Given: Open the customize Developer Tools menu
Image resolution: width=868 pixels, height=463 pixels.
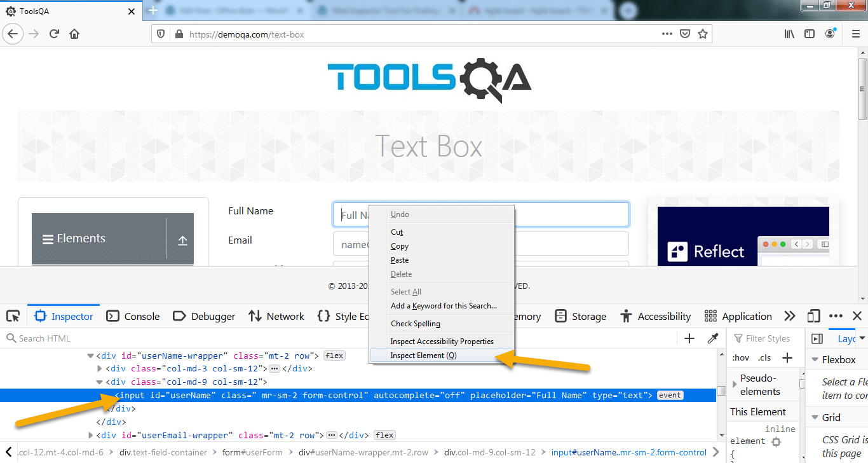Looking at the screenshot, I should click(x=836, y=315).
